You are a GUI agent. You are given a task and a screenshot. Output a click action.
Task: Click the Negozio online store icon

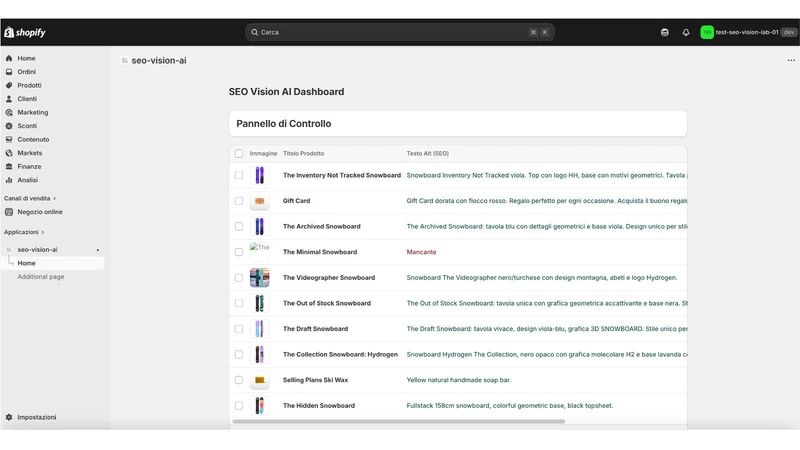coord(9,212)
